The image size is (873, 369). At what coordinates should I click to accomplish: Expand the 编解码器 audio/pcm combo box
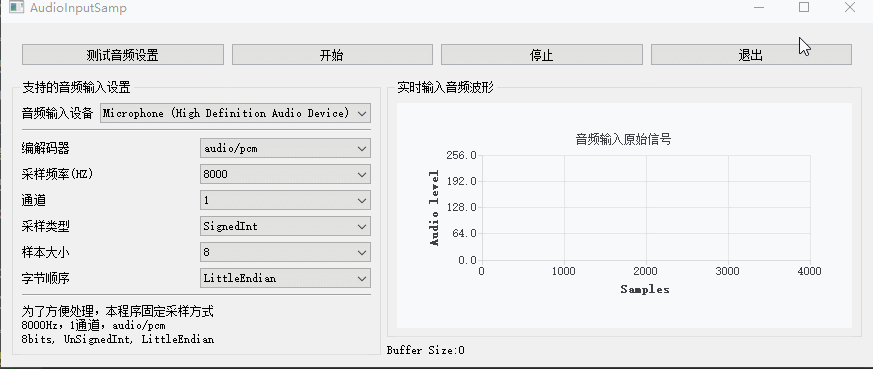tap(285, 149)
